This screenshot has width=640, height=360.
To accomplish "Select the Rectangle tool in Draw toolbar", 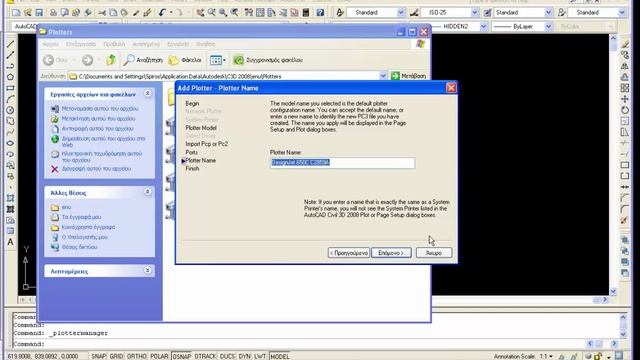I will (11, 88).
